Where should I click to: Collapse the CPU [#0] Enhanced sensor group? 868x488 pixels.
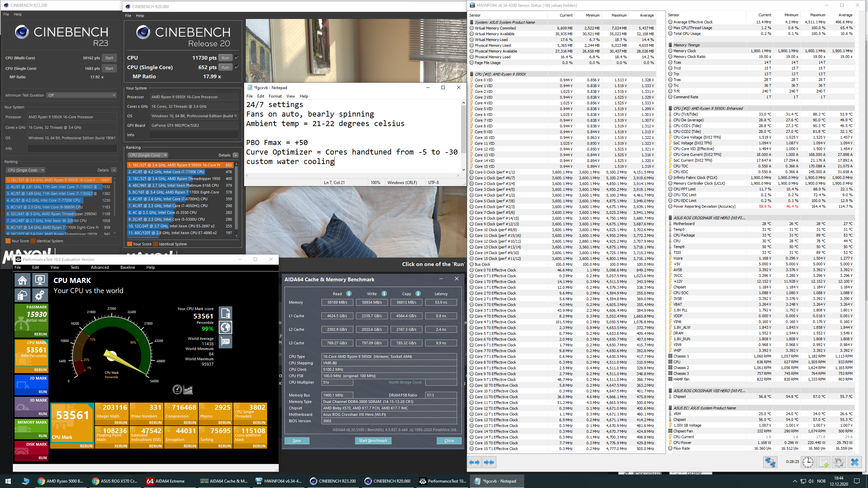click(x=670, y=108)
